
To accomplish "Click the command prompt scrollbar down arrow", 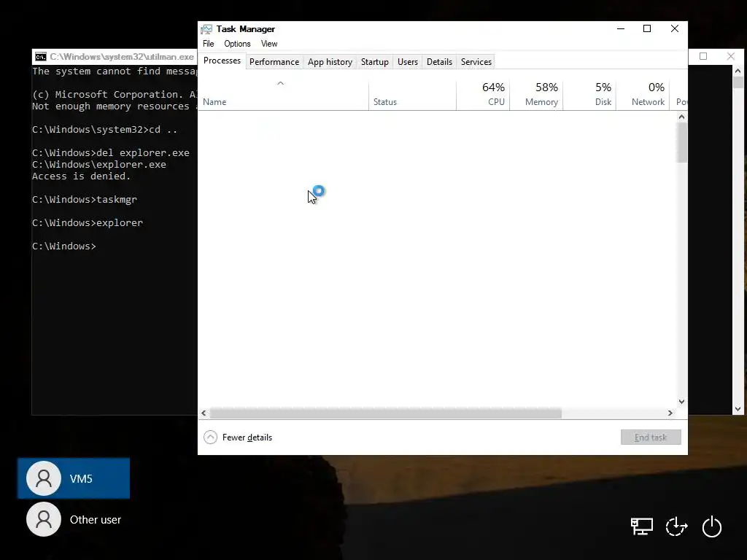I will pyautogui.click(x=738, y=409).
